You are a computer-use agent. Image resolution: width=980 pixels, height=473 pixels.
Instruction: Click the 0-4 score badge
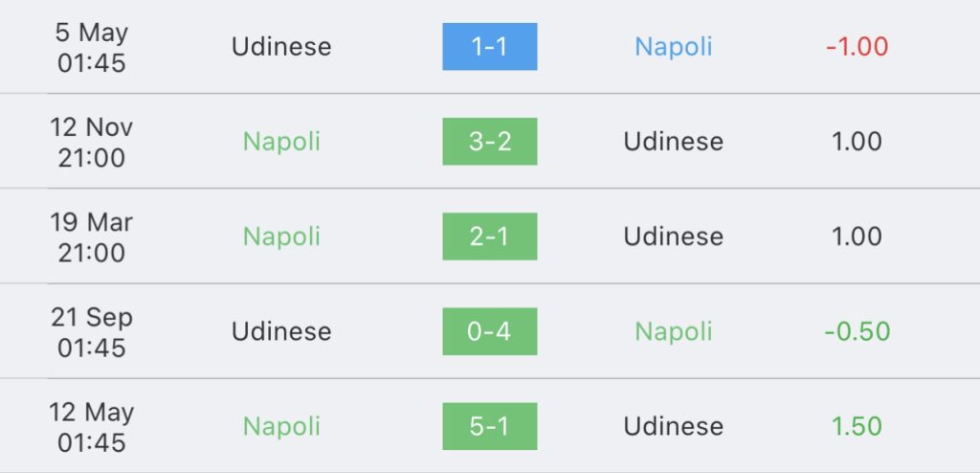(489, 331)
